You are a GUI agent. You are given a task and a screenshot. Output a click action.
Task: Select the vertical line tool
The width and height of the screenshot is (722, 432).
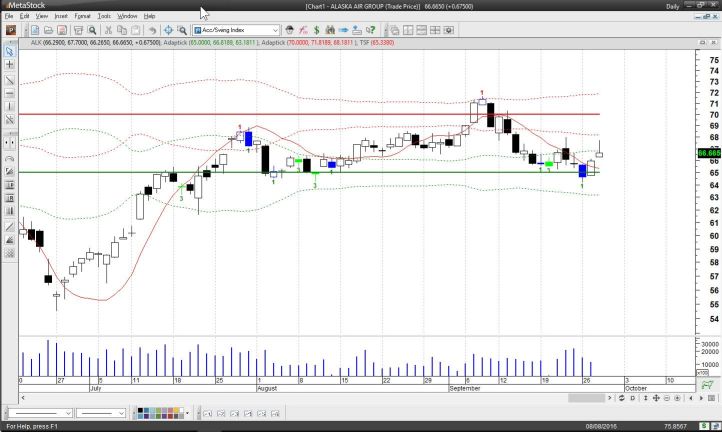(x=9, y=106)
